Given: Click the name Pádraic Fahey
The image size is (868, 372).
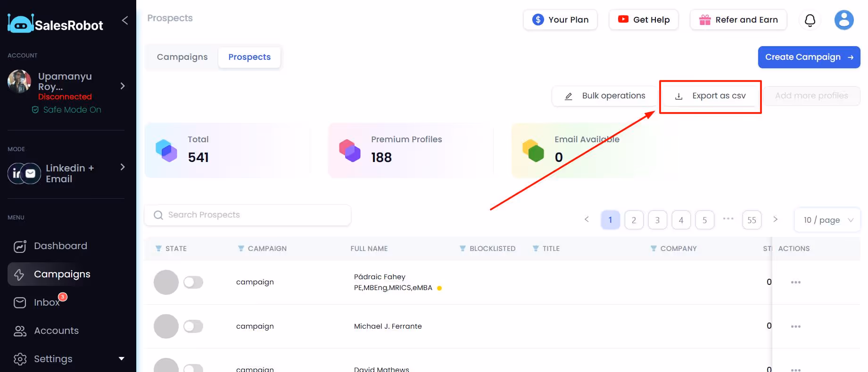Looking at the screenshot, I should pyautogui.click(x=380, y=277).
